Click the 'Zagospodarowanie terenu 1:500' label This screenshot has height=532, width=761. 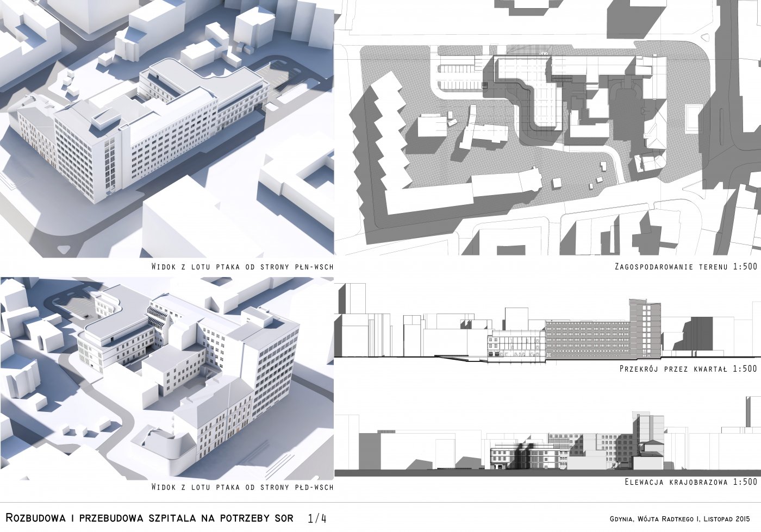[685, 267]
